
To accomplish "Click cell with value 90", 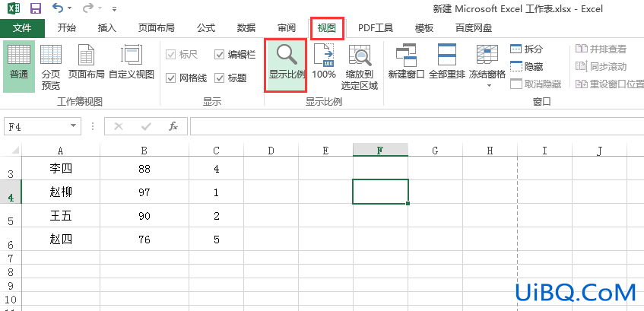I will pyautogui.click(x=144, y=216).
